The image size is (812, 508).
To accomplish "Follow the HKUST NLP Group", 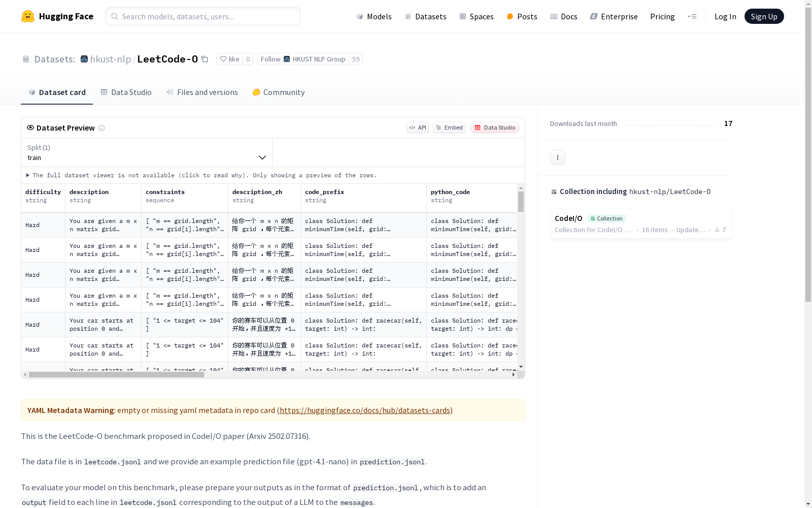I will [303, 59].
